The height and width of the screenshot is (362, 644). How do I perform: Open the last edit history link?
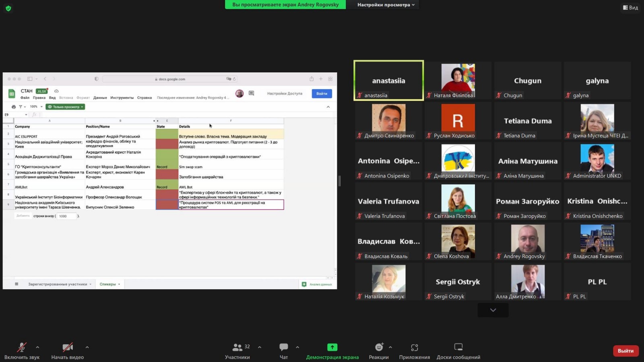pos(193,98)
